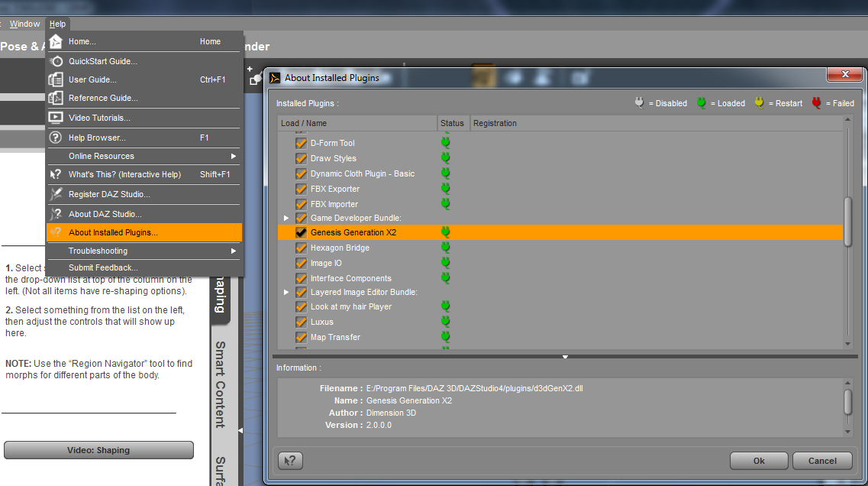Viewport: 868px width, 486px height.
Task: Click the Video: Shaping button
Action: (98, 450)
